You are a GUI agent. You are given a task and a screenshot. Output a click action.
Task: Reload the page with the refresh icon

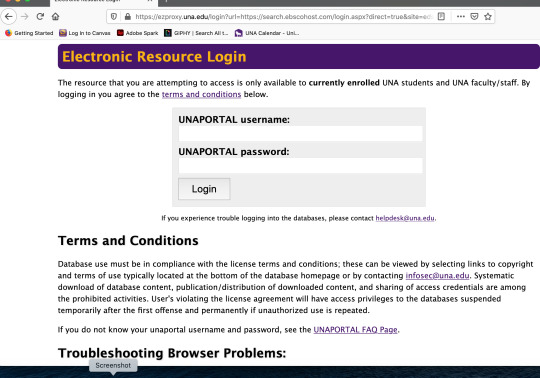[40, 16]
